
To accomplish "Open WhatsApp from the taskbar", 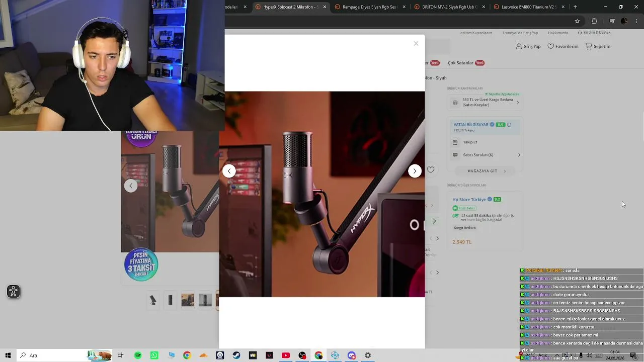I will (x=154, y=355).
